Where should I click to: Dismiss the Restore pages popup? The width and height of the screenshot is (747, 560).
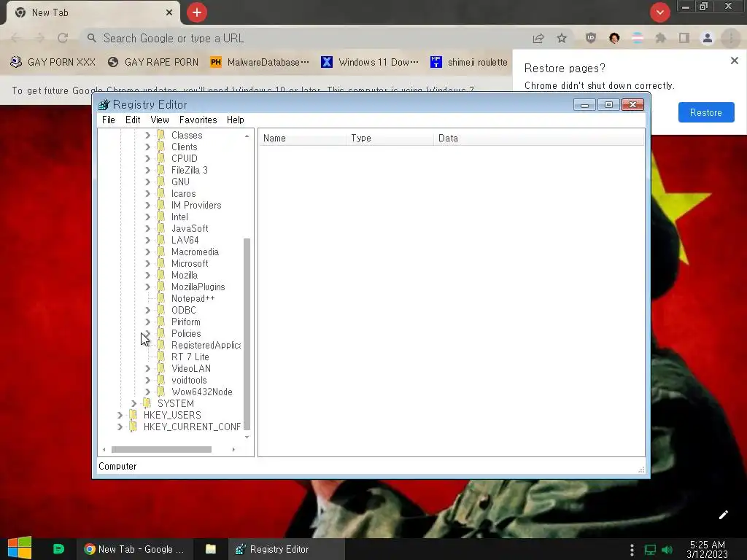click(x=734, y=61)
